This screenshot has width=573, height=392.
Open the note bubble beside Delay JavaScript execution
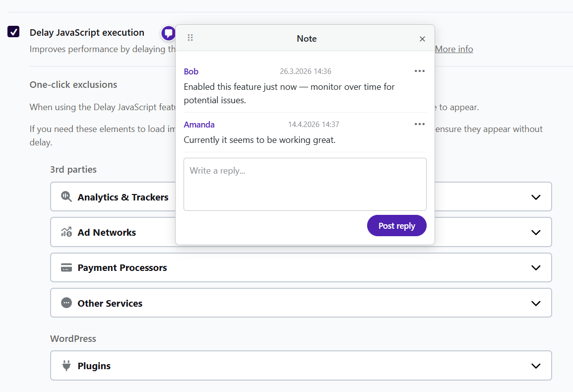pos(168,33)
